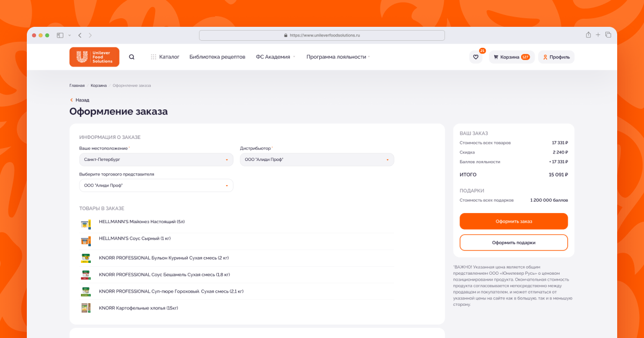
Task: Click the Баллов лояльности label
Action: click(480, 161)
